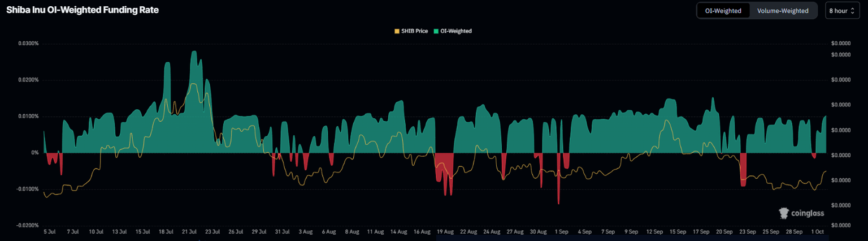Switch to the Volume-Weighted tab
This screenshot has height=241, width=868.
pos(783,11)
